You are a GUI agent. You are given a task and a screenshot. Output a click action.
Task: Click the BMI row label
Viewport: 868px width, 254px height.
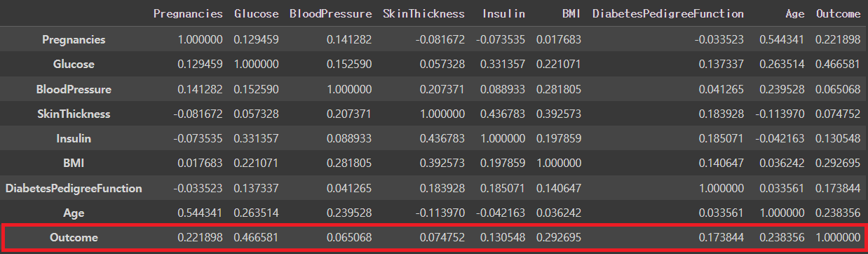point(74,163)
